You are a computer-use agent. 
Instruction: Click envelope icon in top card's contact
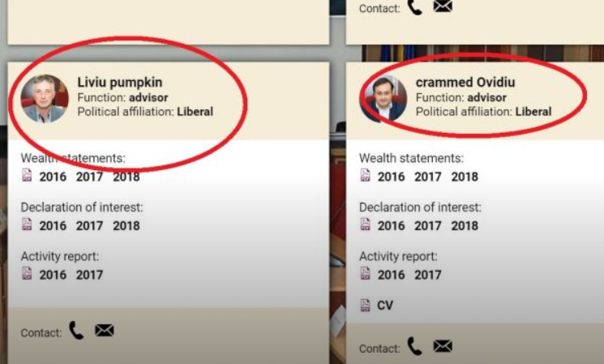[443, 6]
